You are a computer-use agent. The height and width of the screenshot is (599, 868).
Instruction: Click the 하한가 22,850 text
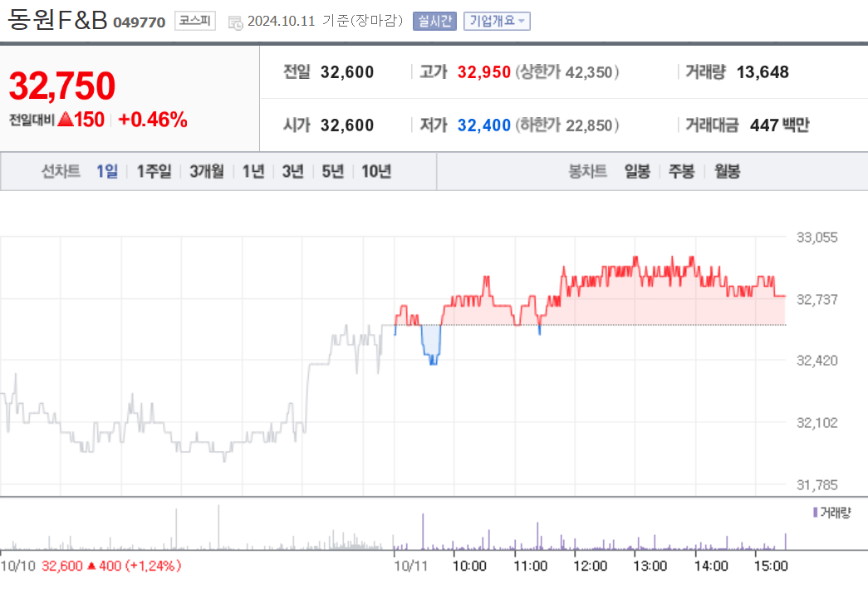click(x=566, y=125)
